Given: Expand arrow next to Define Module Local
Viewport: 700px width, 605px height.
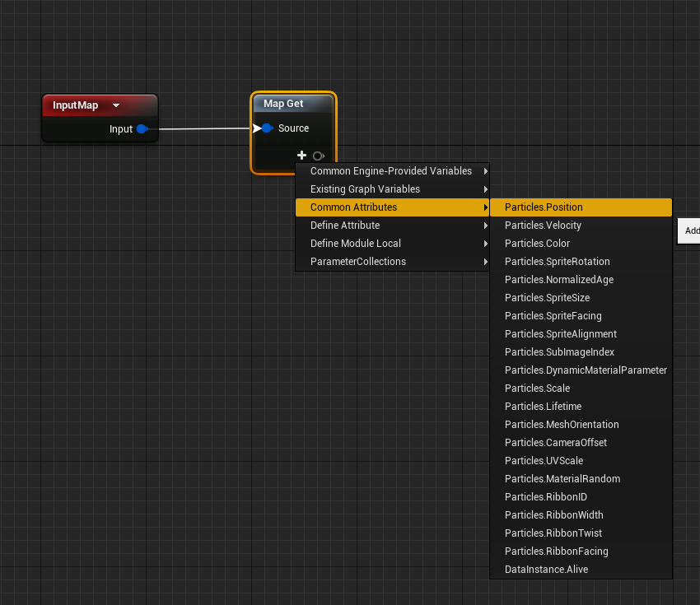Looking at the screenshot, I should coord(485,244).
